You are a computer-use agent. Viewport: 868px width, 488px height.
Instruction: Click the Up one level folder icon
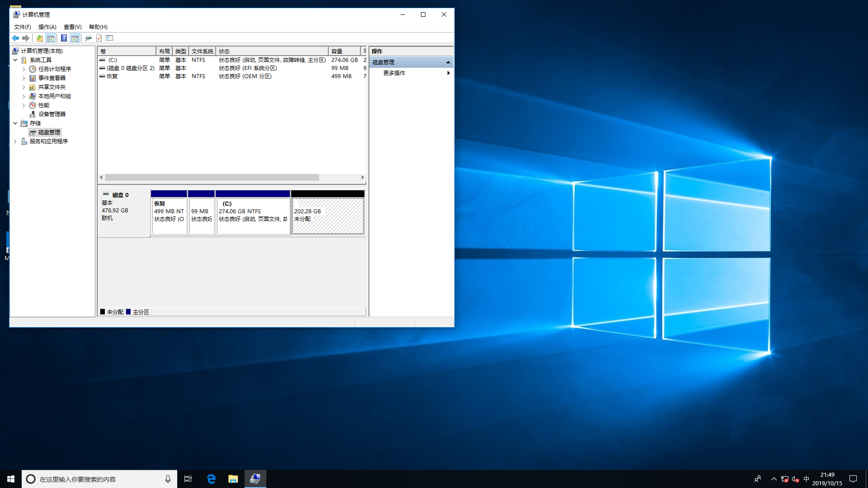click(40, 38)
